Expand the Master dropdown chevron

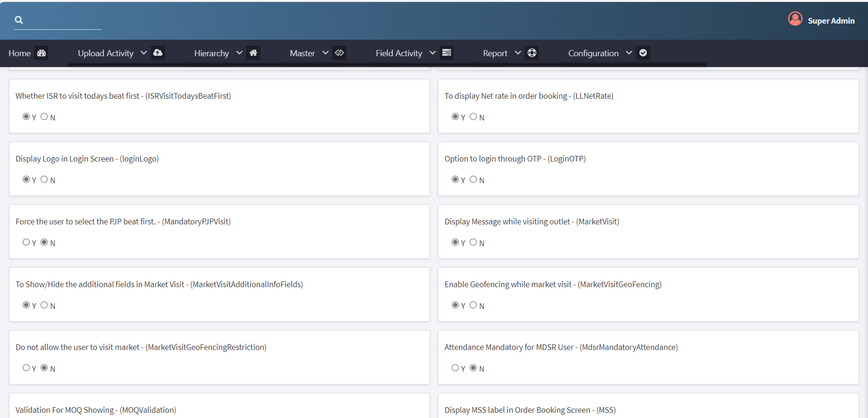click(x=325, y=53)
